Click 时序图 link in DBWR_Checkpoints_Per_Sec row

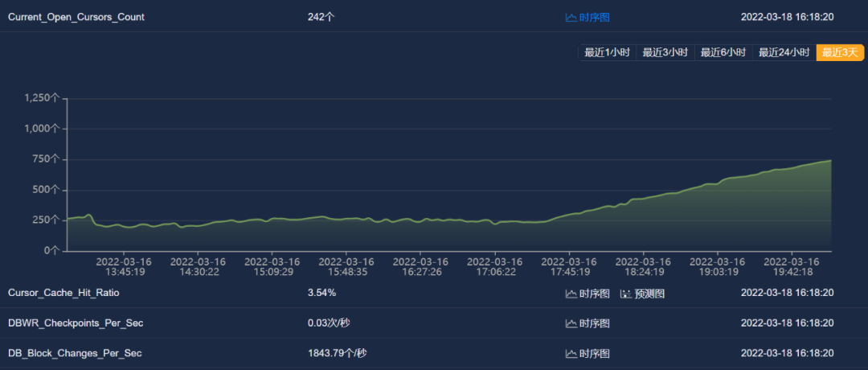click(x=595, y=323)
